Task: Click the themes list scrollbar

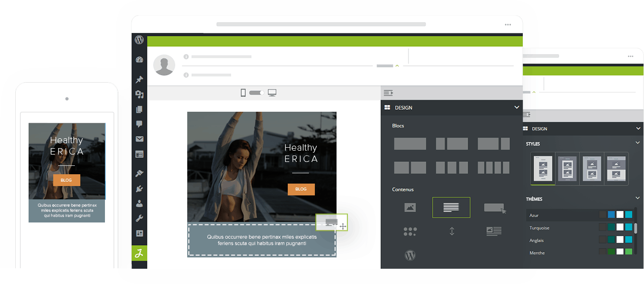Action: [636, 228]
